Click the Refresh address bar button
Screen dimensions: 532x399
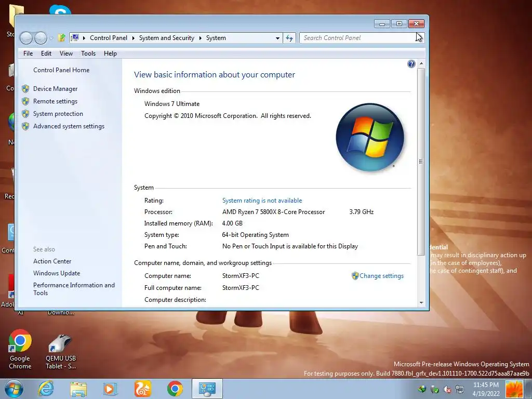click(x=289, y=38)
